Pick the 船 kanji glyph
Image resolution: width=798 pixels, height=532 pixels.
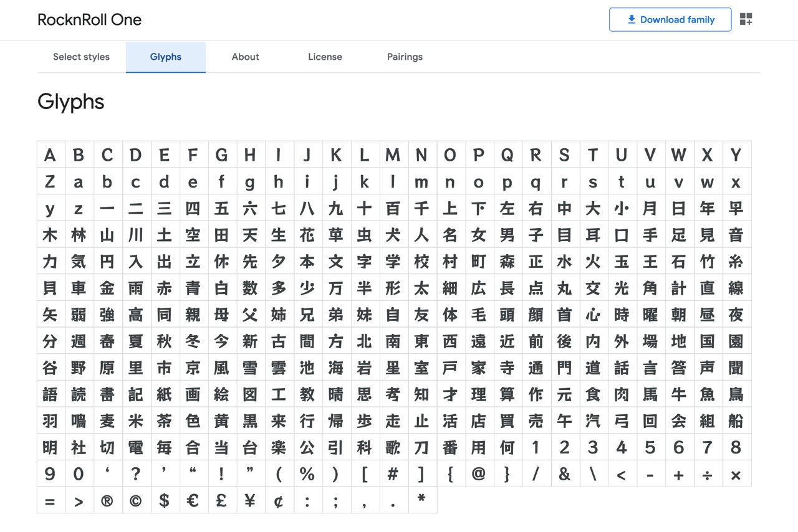[736, 420]
